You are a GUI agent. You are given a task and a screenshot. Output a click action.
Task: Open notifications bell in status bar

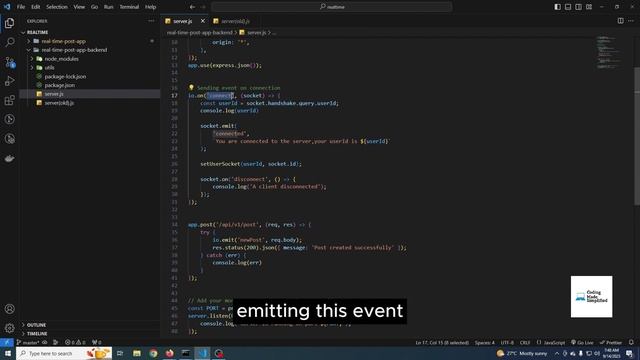coord(631,342)
